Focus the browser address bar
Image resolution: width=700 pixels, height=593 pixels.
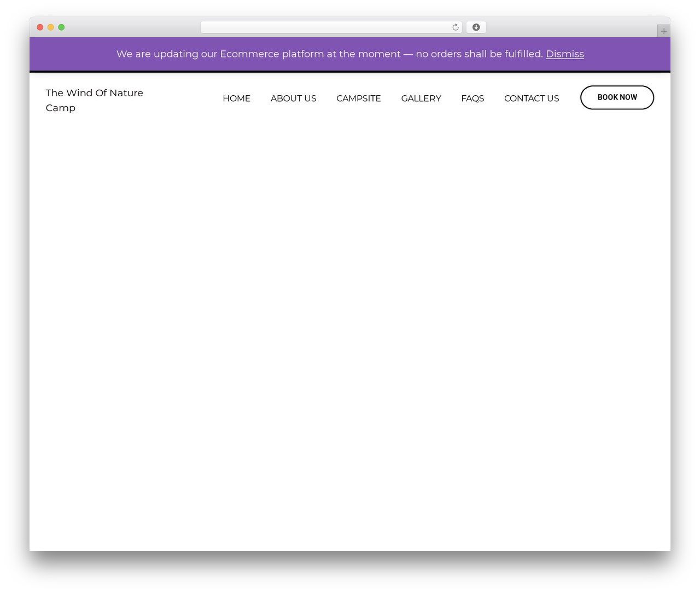point(331,27)
